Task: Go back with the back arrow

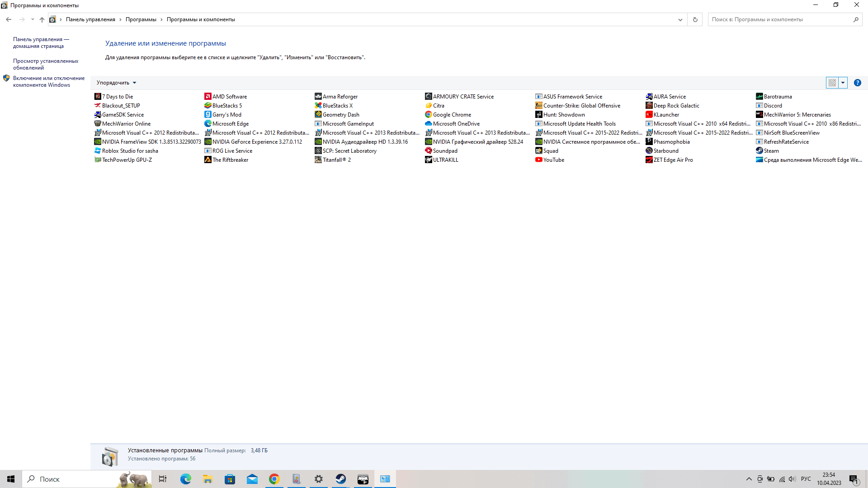Action: tap(9, 19)
